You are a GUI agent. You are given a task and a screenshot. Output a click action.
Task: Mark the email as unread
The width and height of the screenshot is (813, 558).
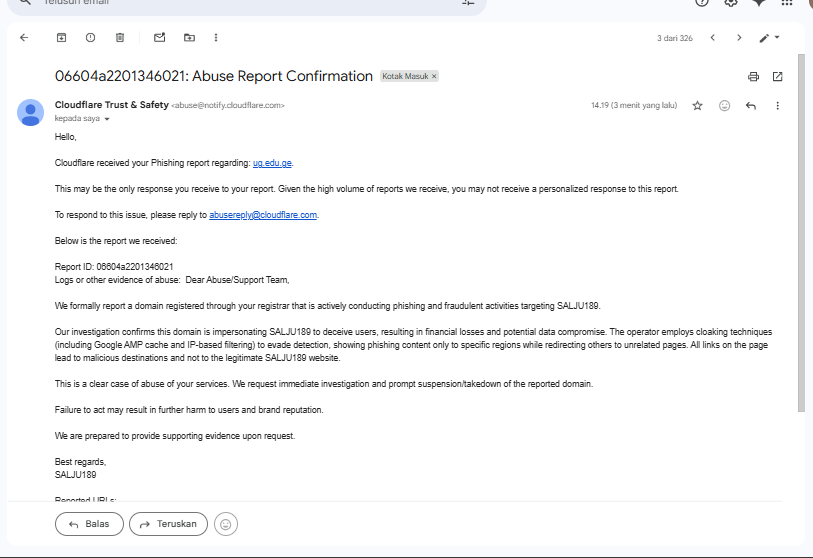159,38
